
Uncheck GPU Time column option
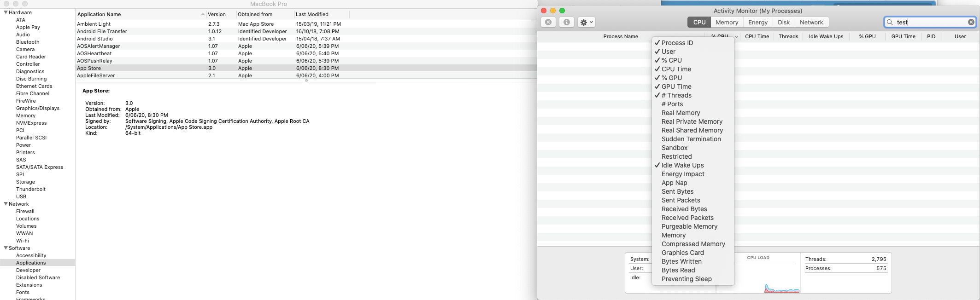coord(693,87)
